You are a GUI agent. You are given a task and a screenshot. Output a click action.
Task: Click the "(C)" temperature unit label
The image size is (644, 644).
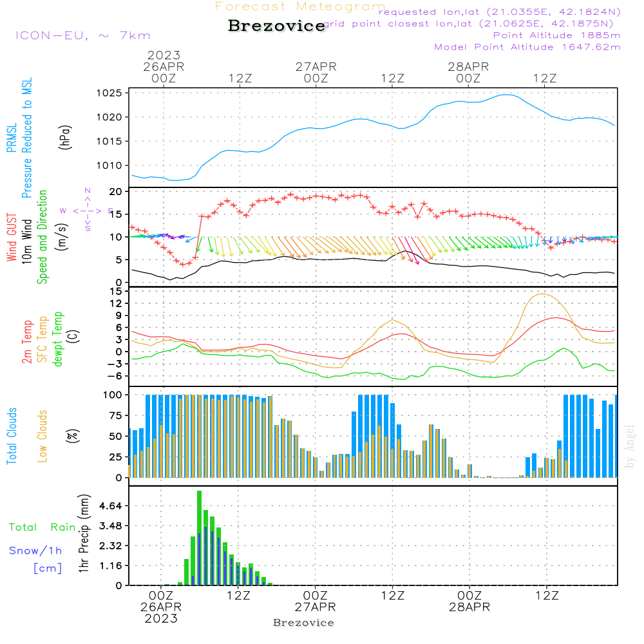pos(73,337)
